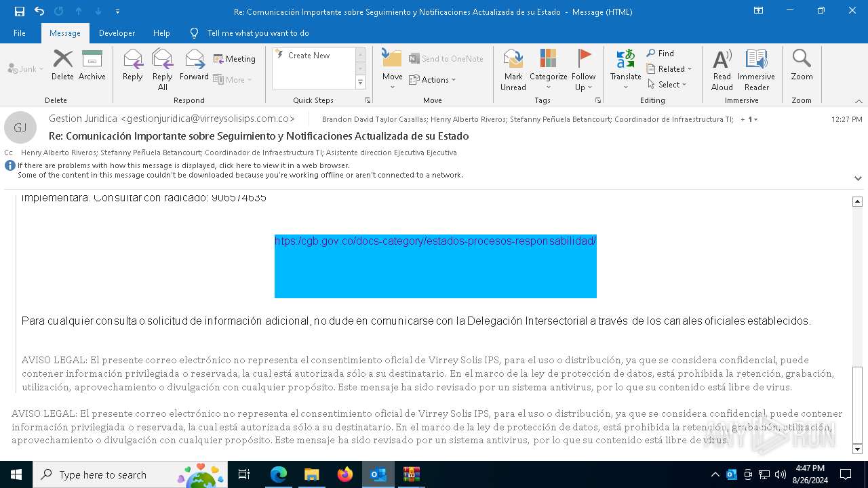Open the File tab
This screenshot has width=868, height=488.
[20, 33]
